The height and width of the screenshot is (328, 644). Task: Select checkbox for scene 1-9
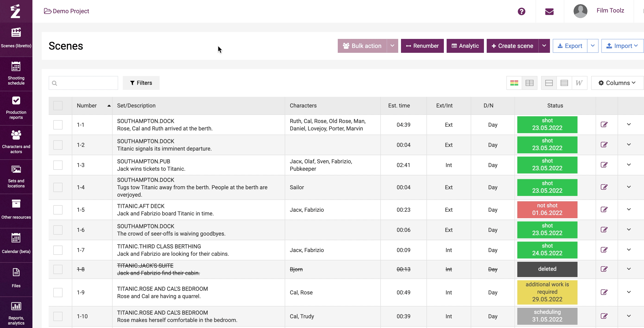click(58, 292)
